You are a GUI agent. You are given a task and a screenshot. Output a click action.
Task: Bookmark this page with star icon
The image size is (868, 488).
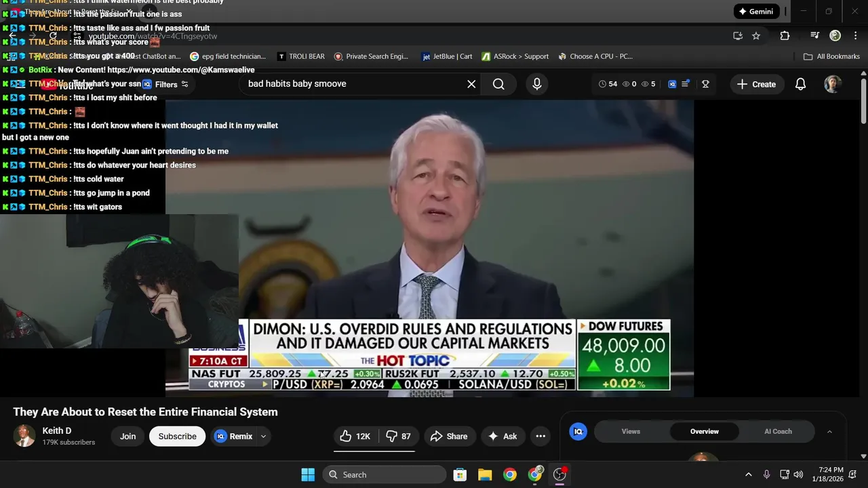coord(756,36)
